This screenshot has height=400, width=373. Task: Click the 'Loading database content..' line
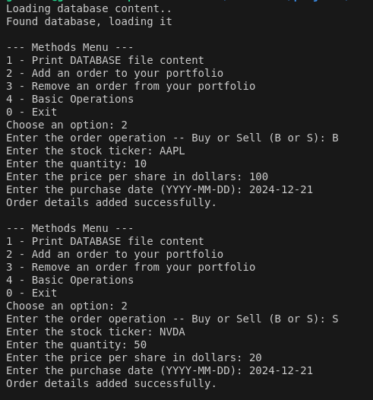[x=89, y=9]
